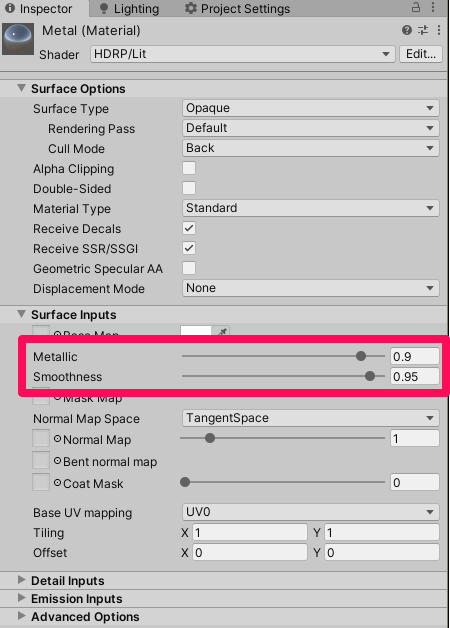Disable the Receive Decals checkbox
The image size is (450, 628).
189,228
